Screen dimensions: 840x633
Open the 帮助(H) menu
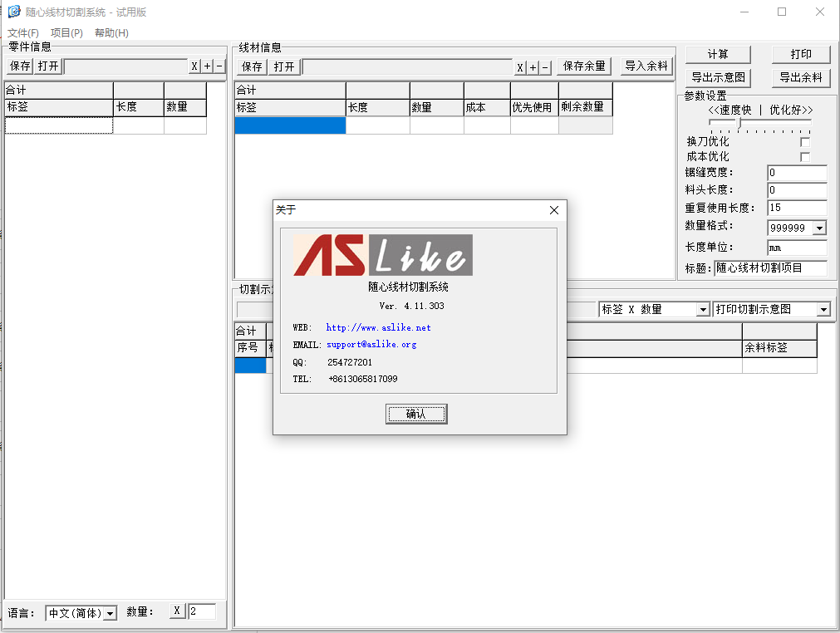coord(111,32)
